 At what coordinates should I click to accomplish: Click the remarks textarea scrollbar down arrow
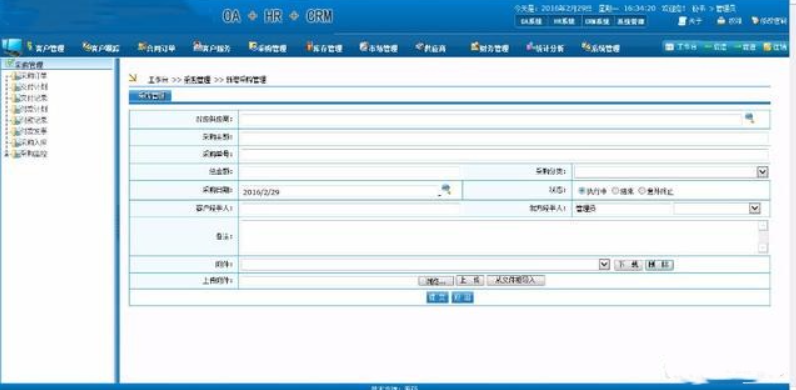[x=763, y=248]
